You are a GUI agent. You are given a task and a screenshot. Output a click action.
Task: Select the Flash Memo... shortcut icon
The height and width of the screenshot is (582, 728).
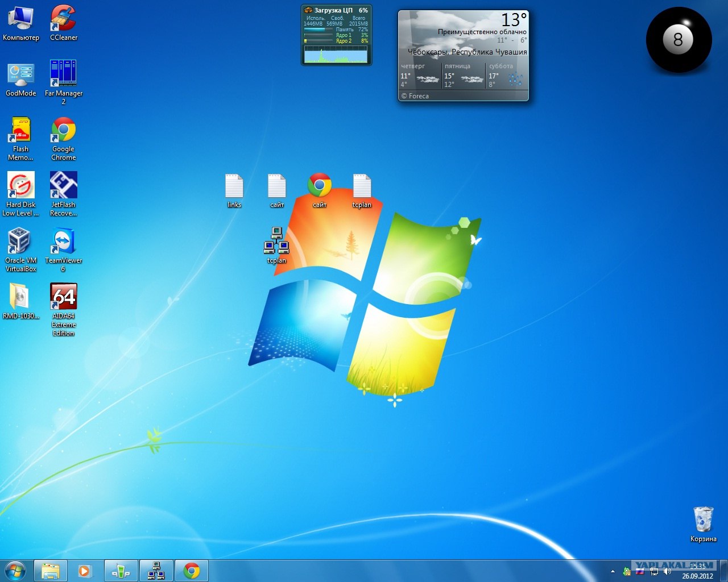tap(20, 139)
